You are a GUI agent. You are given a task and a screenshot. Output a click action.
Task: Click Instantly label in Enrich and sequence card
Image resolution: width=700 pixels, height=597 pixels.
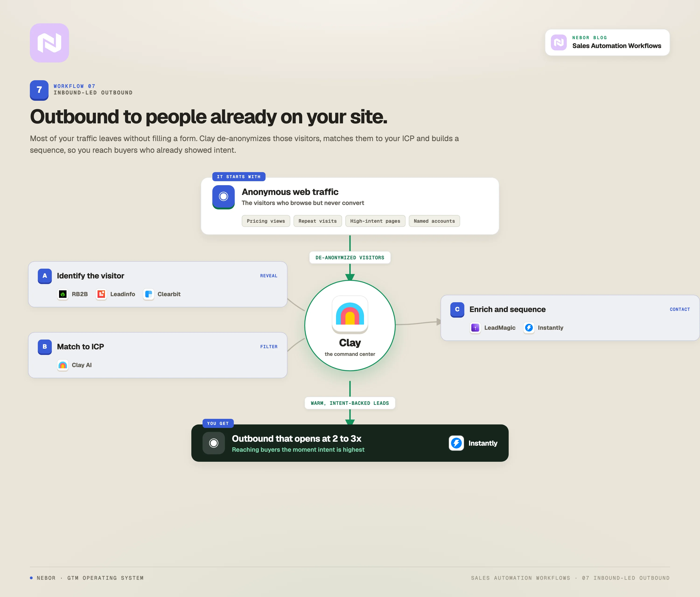click(x=550, y=328)
